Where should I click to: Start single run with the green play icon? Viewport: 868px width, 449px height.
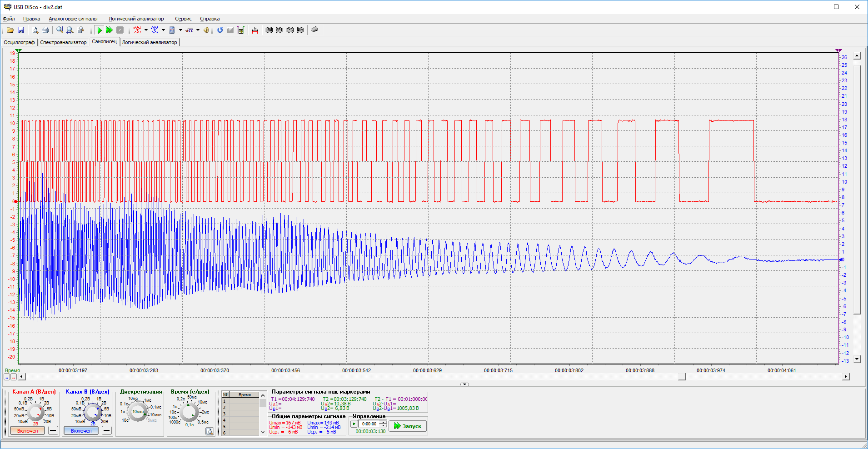[x=100, y=30]
